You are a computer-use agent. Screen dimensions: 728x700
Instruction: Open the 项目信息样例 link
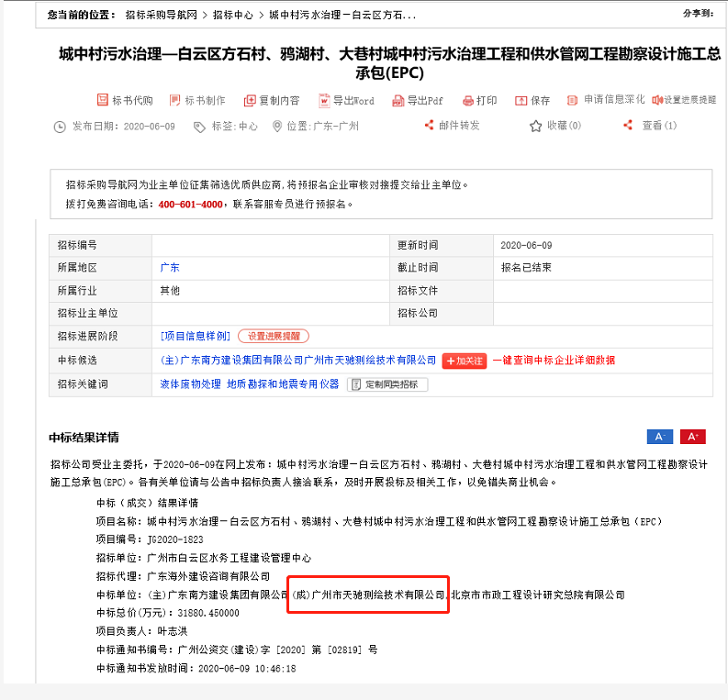click(195, 337)
